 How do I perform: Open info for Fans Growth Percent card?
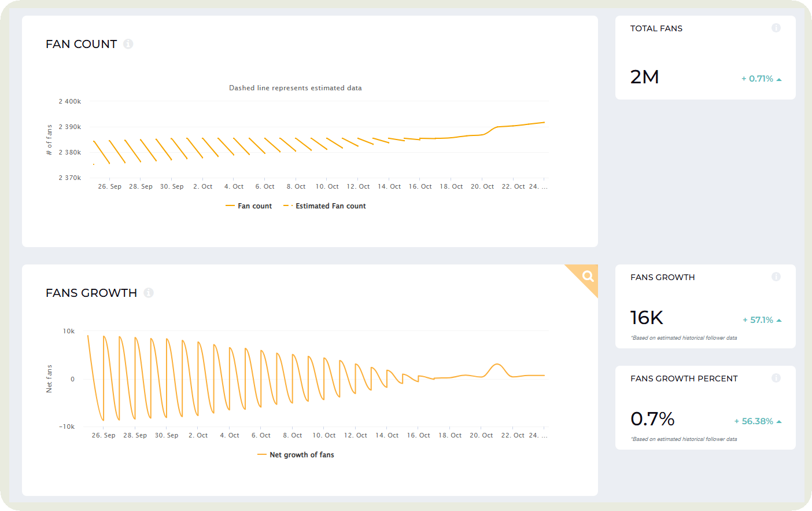click(776, 378)
